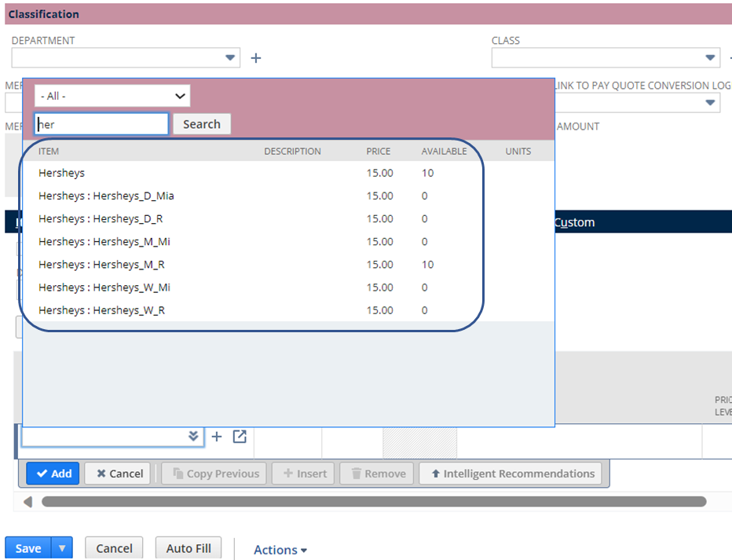
Task: Click the Insert line button
Action: click(303, 474)
